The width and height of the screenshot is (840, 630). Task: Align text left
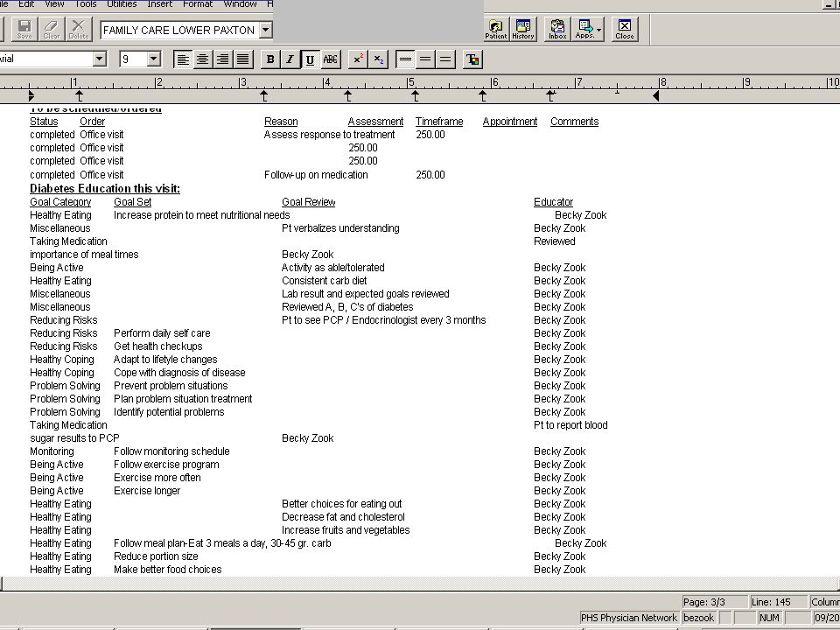click(x=183, y=59)
